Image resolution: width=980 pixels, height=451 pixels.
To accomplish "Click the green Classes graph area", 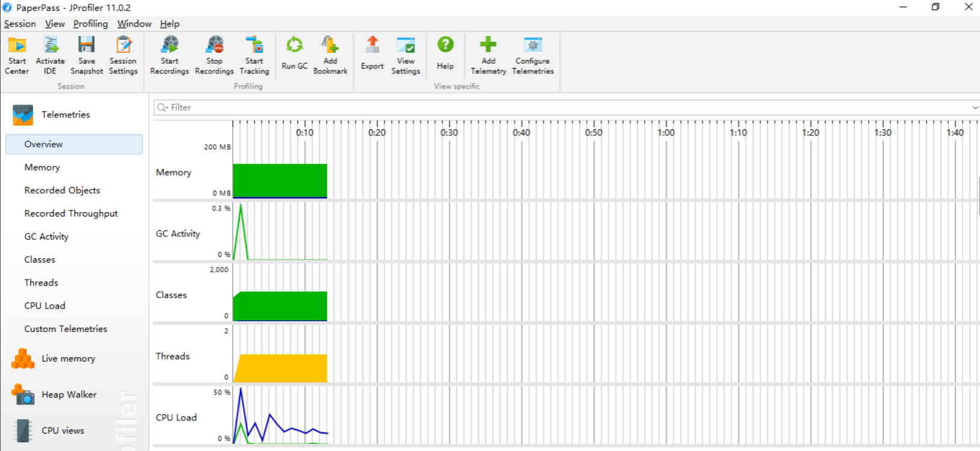I will pos(280,307).
